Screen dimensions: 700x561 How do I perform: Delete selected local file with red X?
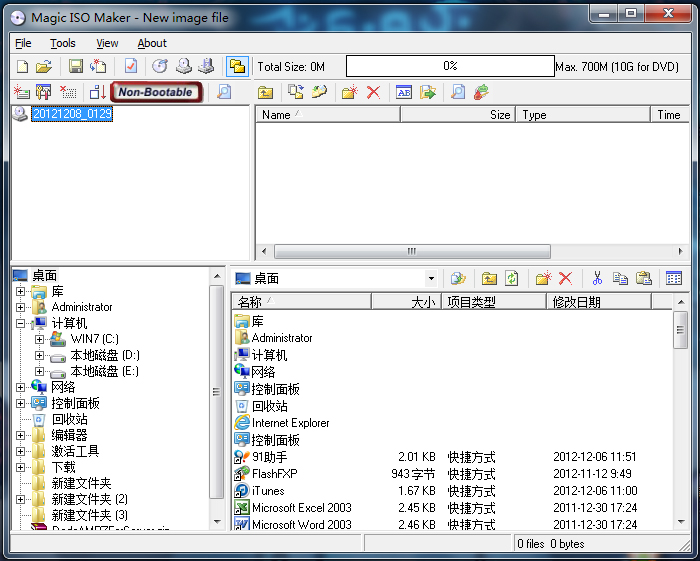pos(565,278)
